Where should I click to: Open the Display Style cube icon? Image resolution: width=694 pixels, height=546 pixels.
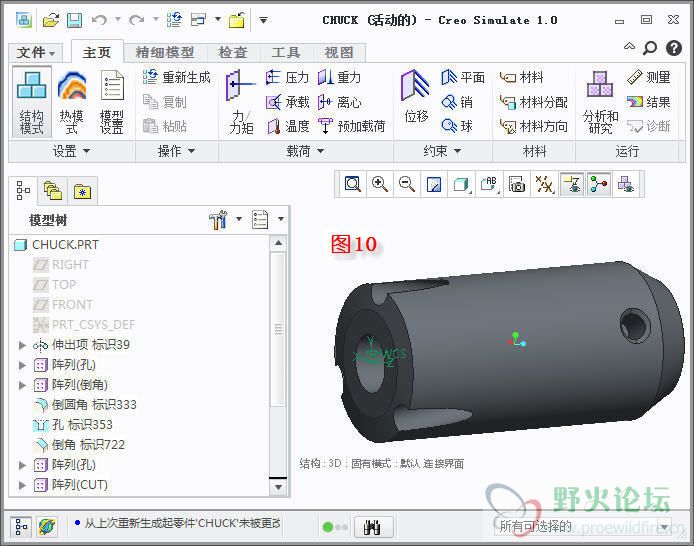[461, 184]
